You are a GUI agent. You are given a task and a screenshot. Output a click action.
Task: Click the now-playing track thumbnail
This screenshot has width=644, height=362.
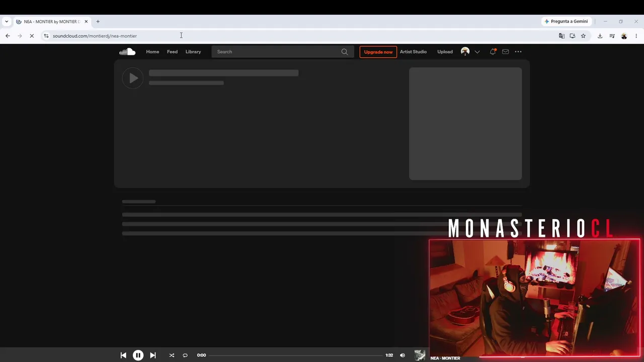point(420,355)
